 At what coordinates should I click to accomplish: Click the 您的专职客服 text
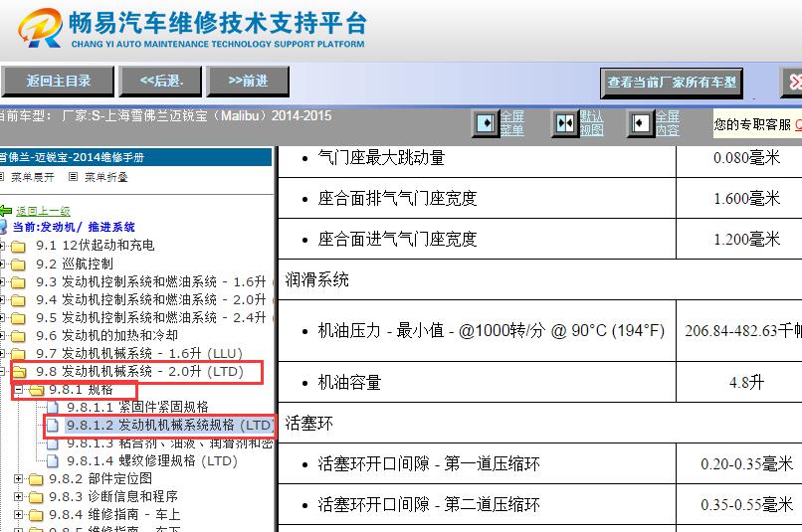[x=753, y=124]
